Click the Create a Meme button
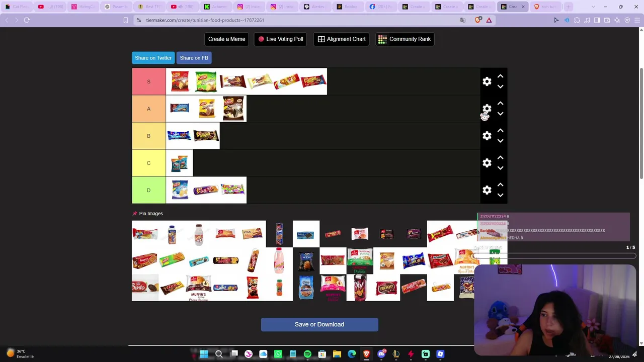Screen dimensions: 644x362 click(x=227, y=39)
